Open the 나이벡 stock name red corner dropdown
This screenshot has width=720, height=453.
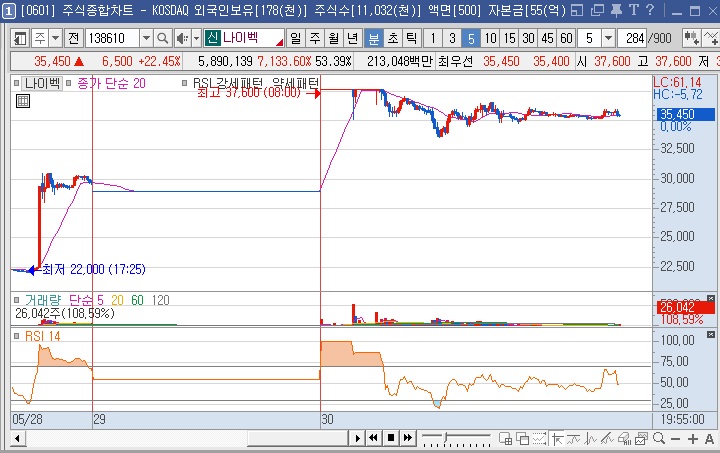[x=279, y=43]
